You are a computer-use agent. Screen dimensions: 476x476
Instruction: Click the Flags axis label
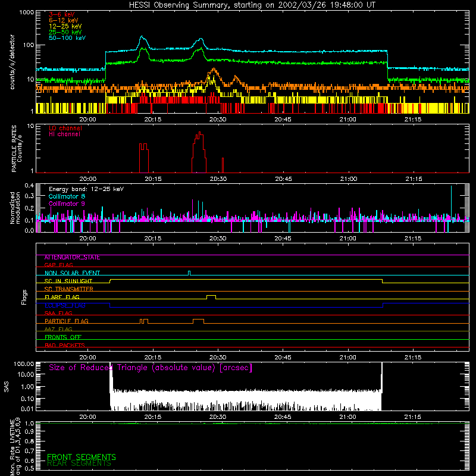(24, 297)
